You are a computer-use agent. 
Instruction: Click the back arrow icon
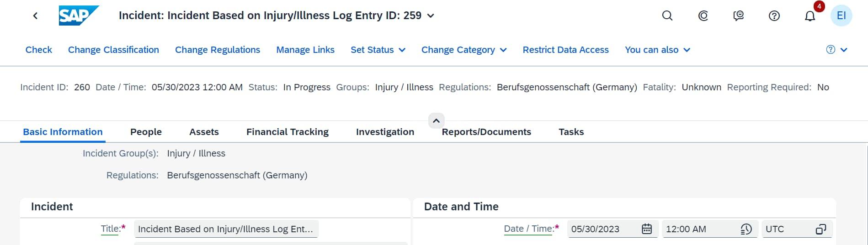click(x=35, y=16)
